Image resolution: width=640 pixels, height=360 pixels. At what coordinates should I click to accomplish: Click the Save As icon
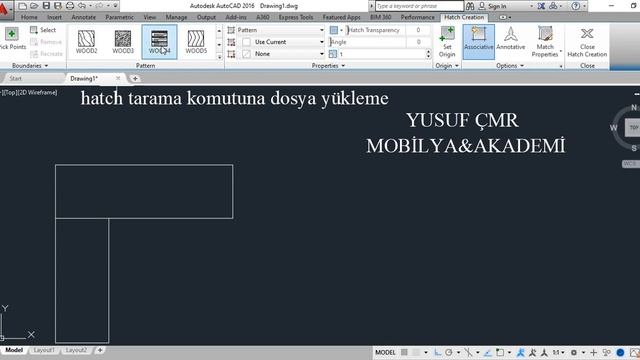(58, 6)
